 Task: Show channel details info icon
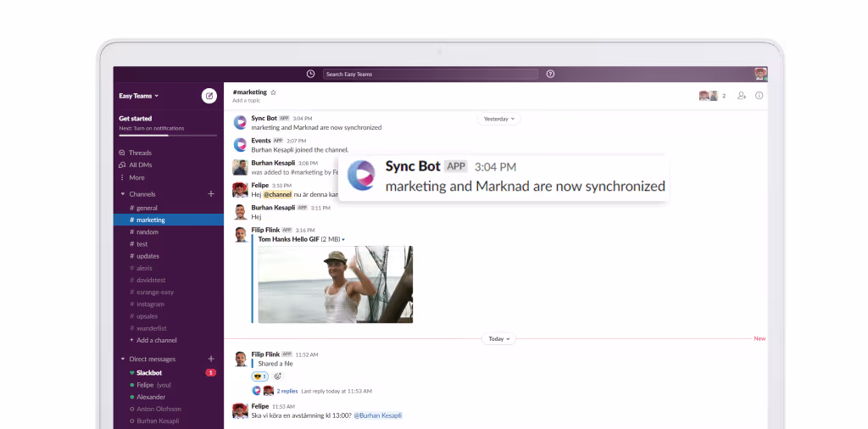759,96
